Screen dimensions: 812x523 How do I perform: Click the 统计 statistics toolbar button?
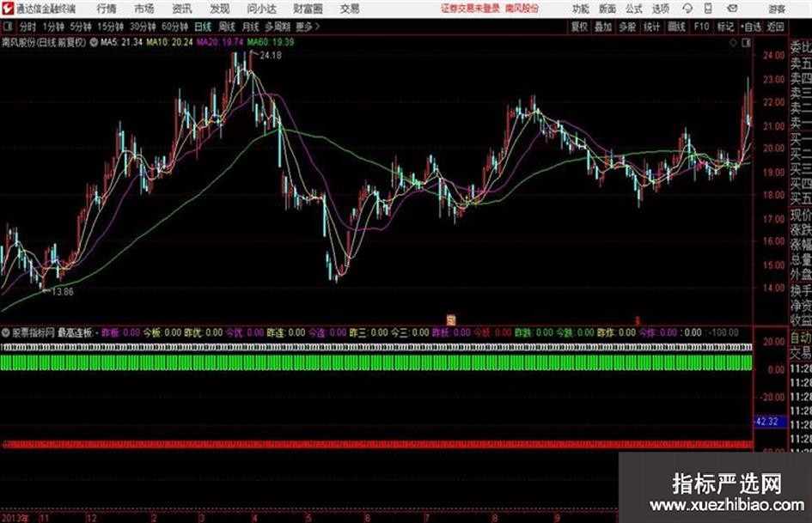tap(651, 27)
